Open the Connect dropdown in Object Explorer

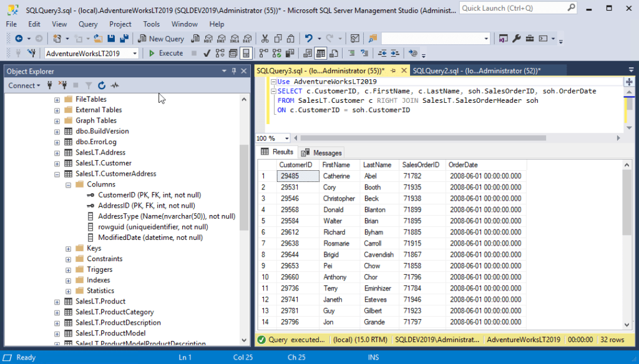[x=24, y=85]
